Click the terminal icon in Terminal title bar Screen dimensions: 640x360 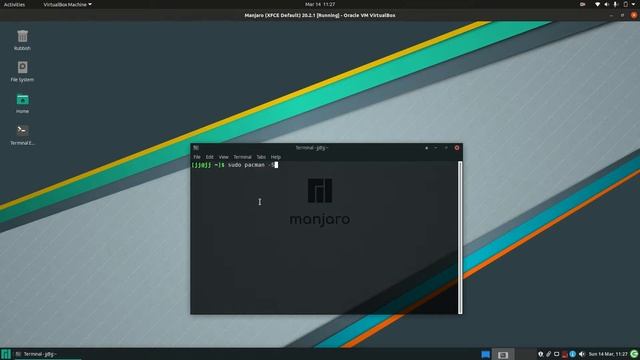(196, 148)
